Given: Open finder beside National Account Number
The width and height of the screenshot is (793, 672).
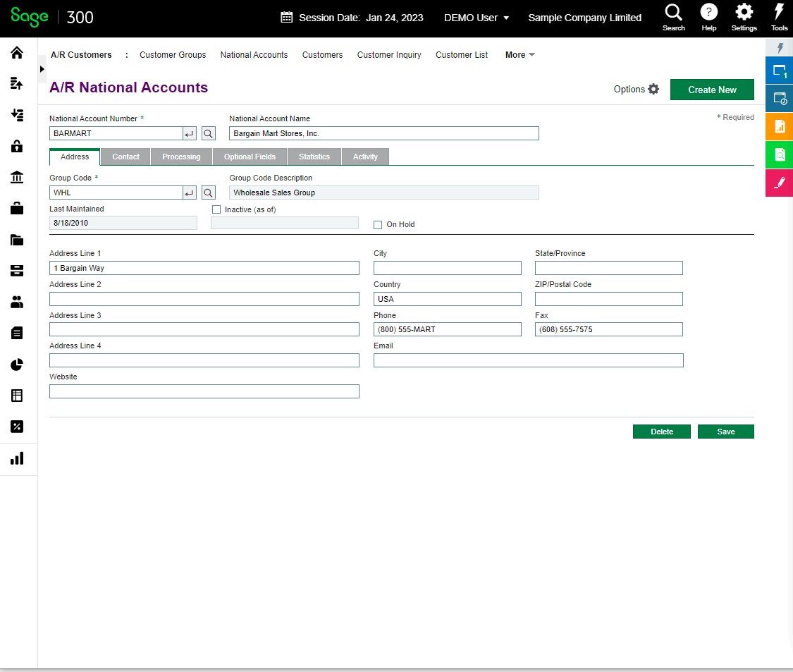Looking at the screenshot, I should 209,133.
